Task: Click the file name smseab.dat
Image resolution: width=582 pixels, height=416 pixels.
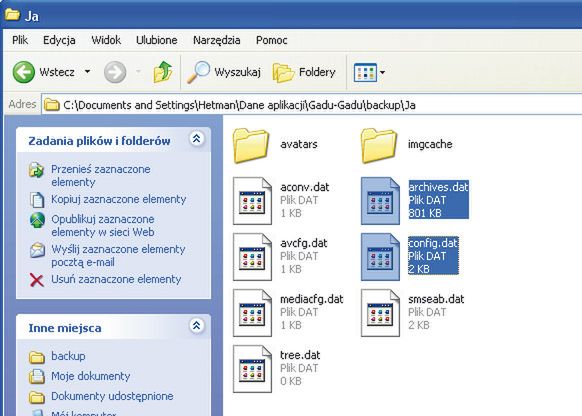Action: click(x=436, y=299)
